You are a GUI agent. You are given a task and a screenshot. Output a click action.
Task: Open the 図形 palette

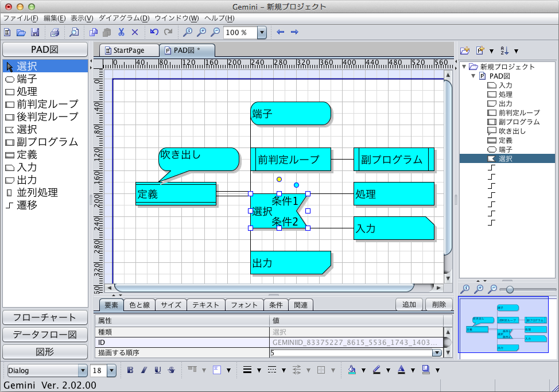point(45,352)
